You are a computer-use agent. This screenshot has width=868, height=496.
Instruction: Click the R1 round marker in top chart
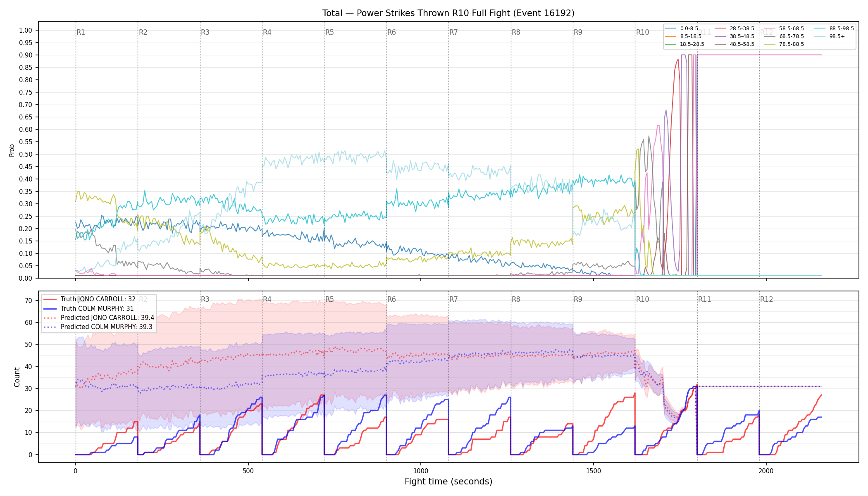[x=81, y=32]
